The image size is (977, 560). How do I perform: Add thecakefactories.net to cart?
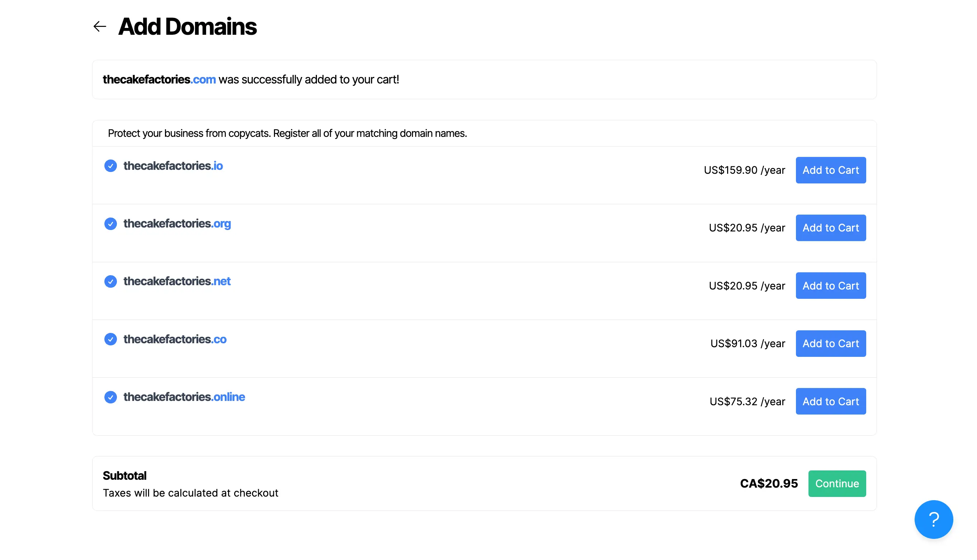pyautogui.click(x=831, y=286)
